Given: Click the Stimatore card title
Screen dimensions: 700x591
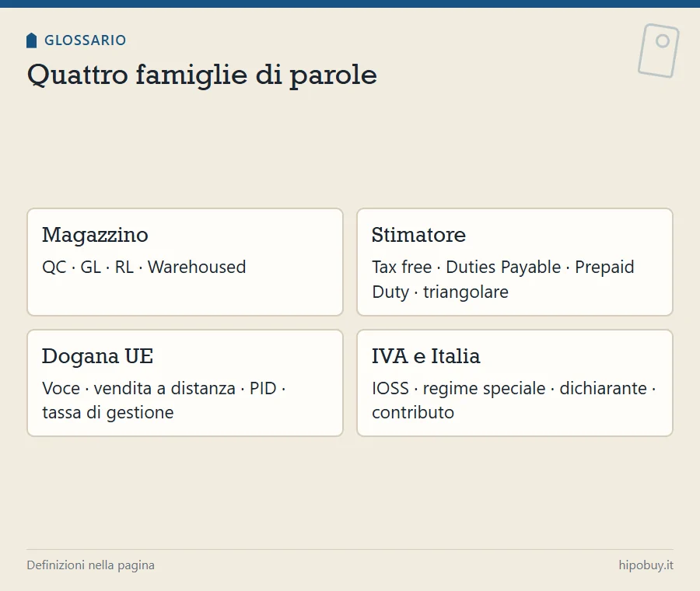Looking at the screenshot, I should pyautogui.click(x=418, y=235).
